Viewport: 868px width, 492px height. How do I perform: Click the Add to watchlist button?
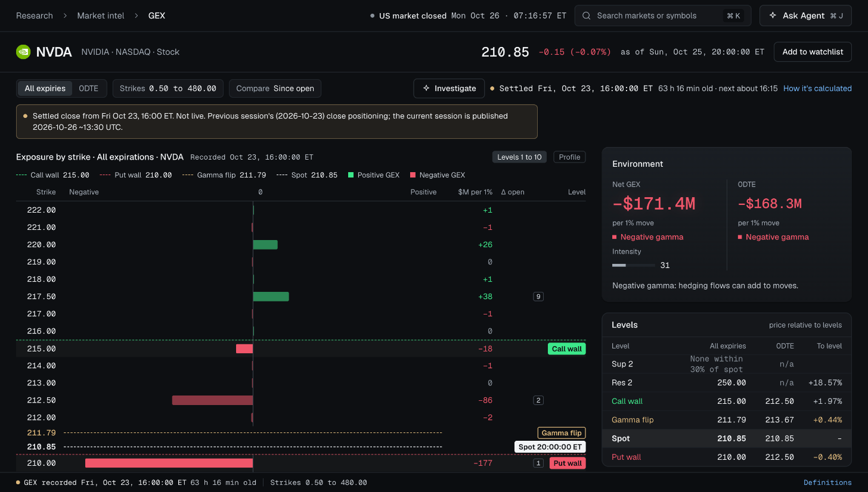(x=813, y=52)
